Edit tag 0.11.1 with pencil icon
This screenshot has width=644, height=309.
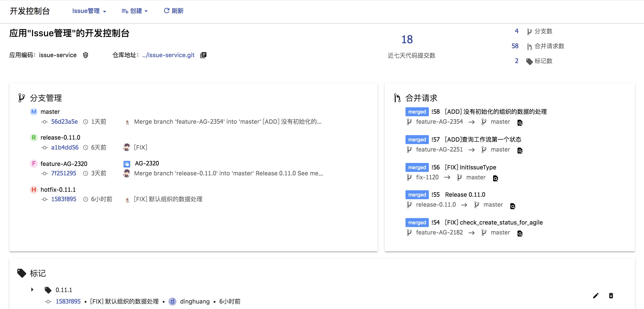(x=596, y=296)
